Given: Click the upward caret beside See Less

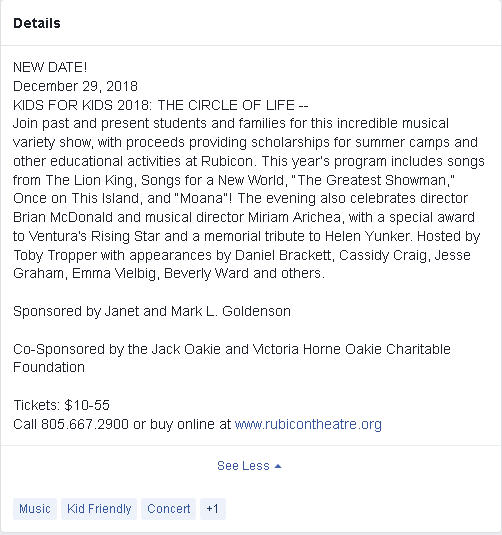Looking at the screenshot, I should tap(278, 466).
